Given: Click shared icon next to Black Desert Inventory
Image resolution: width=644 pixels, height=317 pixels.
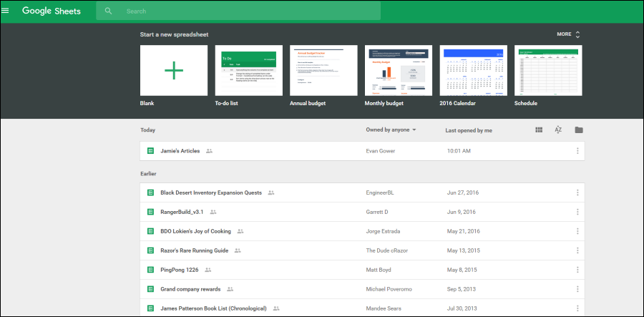Looking at the screenshot, I should click(x=271, y=192).
